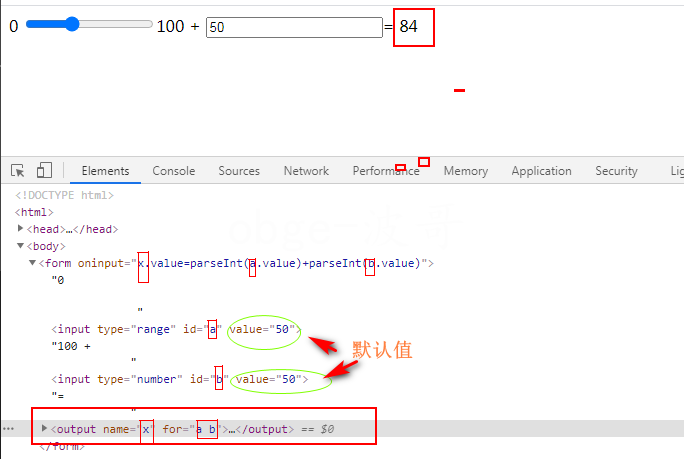Open the Security tab
This screenshot has width=684, height=459.
pyautogui.click(x=616, y=171)
